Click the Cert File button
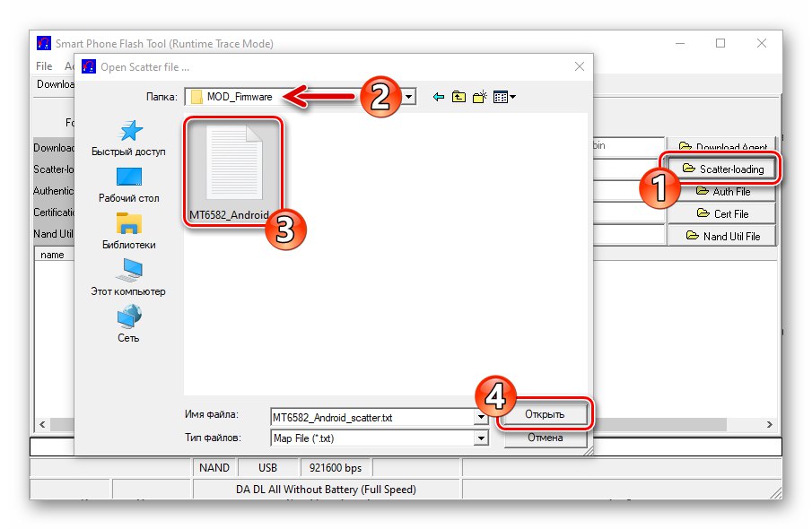Viewport: 812px width, 529px height. [x=722, y=213]
